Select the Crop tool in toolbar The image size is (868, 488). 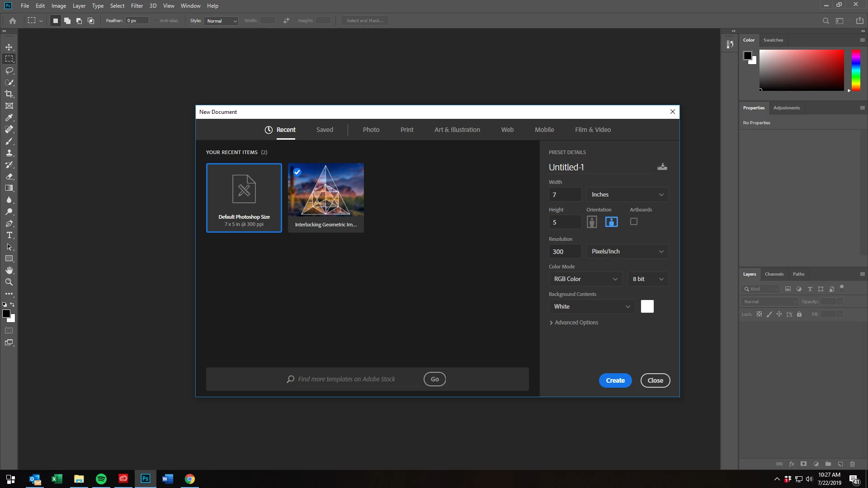coord(9,94)
